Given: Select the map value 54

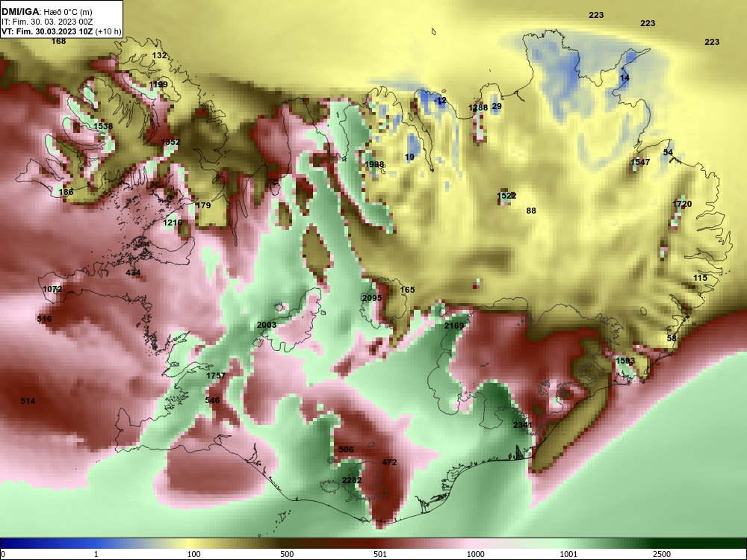Looking at the screenshot, I should coord(668,152).
